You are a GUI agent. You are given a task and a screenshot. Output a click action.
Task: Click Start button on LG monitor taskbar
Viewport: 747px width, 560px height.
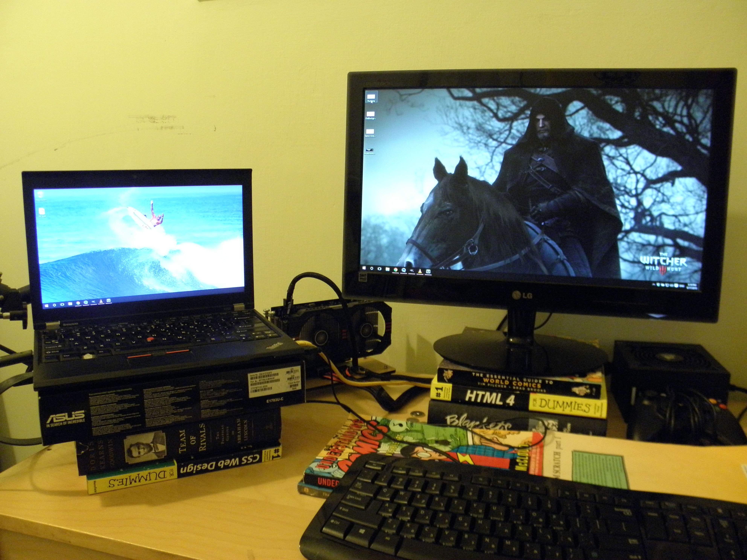click(x=364, y=268)
